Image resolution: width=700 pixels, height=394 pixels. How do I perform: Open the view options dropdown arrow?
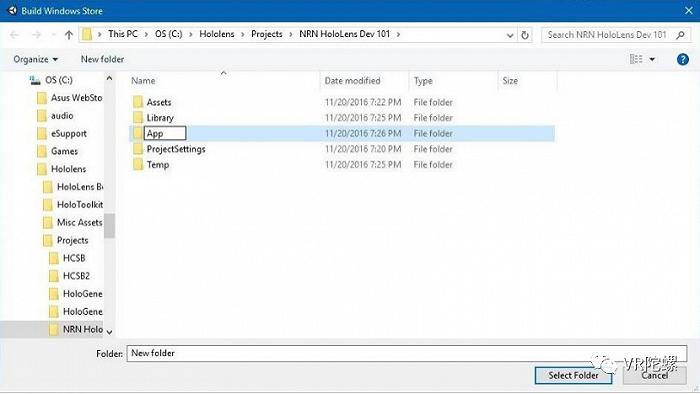pos(652,59)
